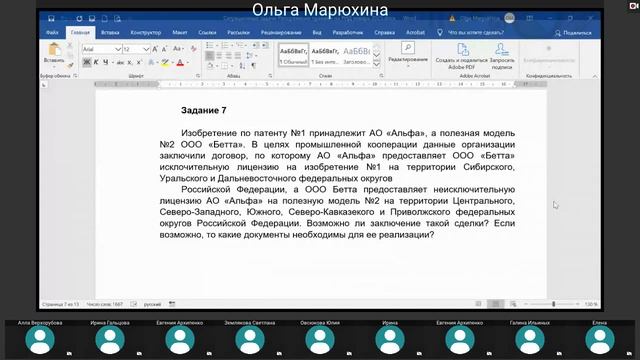Click the русский language indicator
Screen dimensions: 640x360
pos(152,304)
